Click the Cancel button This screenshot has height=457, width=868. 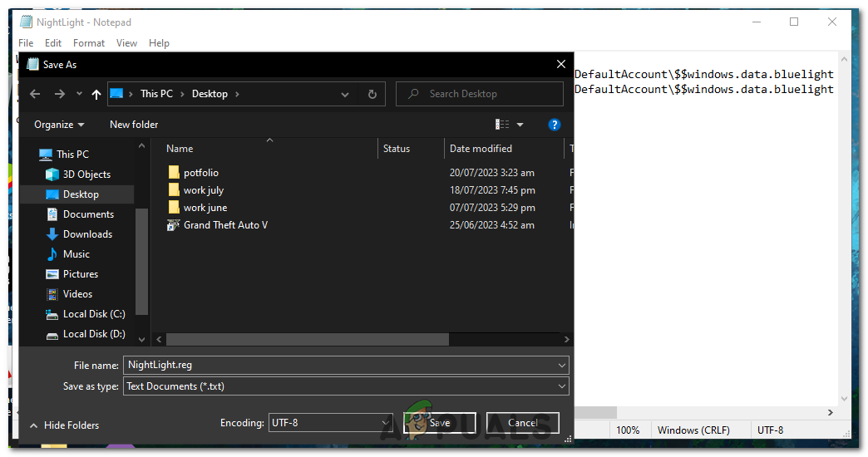[x=523, y=423]
